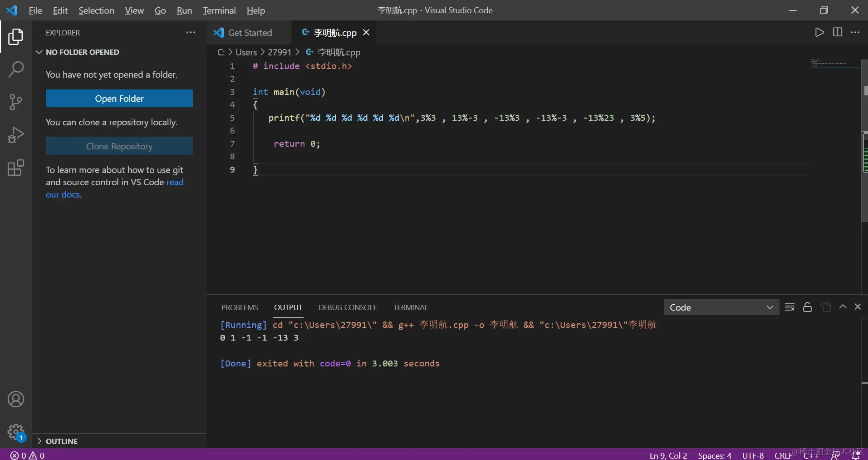Open the Terminal menu
Image resolution: width=868 pixels, height=460 pixels.
click(219, 10)
